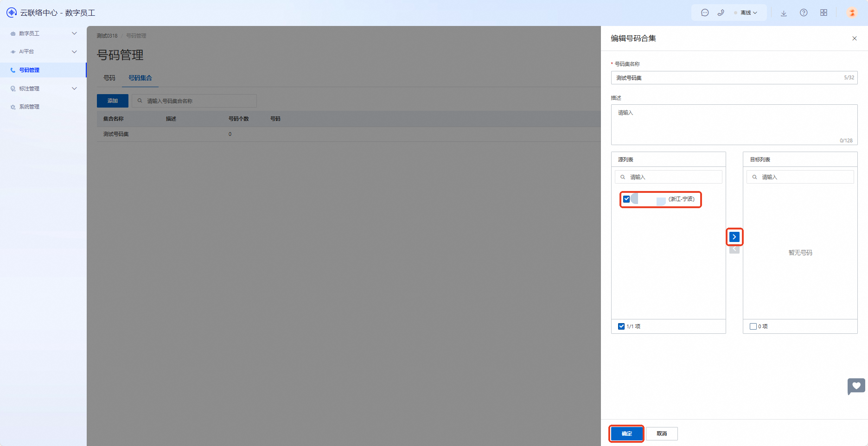Click the heart feedback chat icon
This screenshot has width=868, height=446.
tap(856, 386)
